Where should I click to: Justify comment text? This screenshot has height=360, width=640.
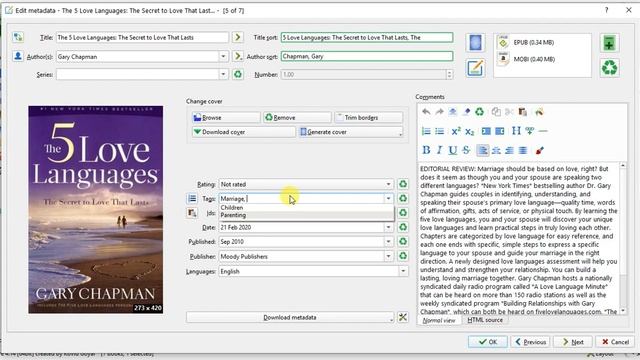point(523,150)
